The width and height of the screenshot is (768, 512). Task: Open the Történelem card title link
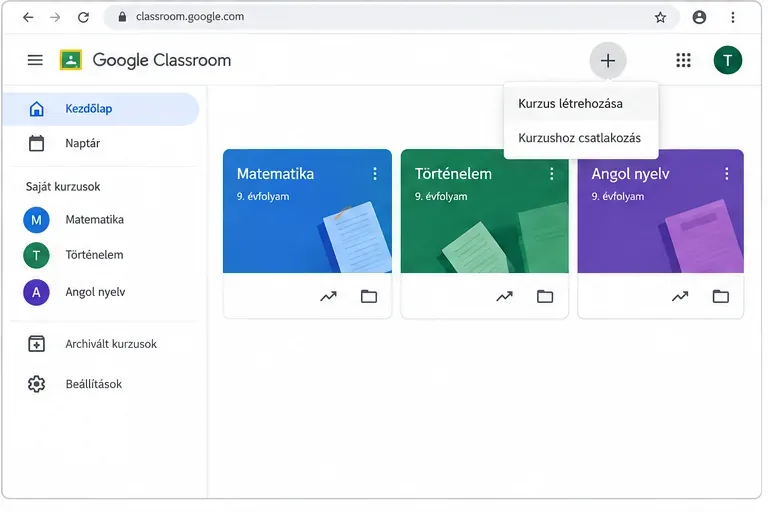tap(453, 173)
